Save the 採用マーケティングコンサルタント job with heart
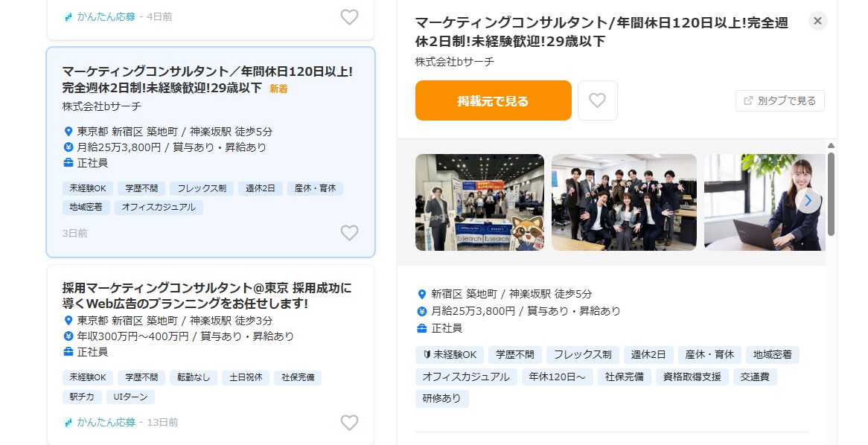 [349, 423]
